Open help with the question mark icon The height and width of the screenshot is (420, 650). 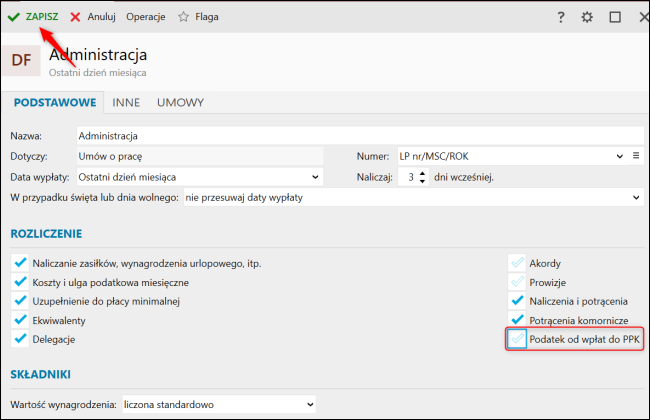pyautogui.click(x=560, y=17)
